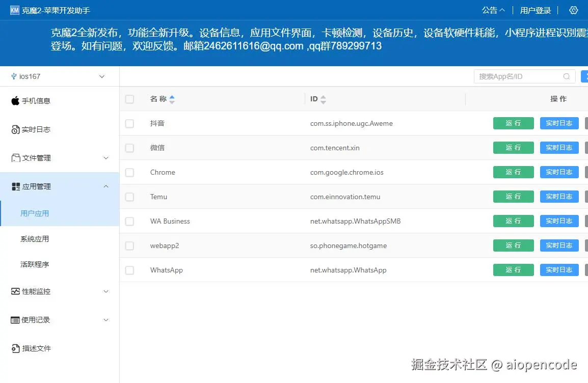Open 描述文件 menu item
Image resolution: width=588 pixels, height=383 pixels.
click(x=60, y=348)
